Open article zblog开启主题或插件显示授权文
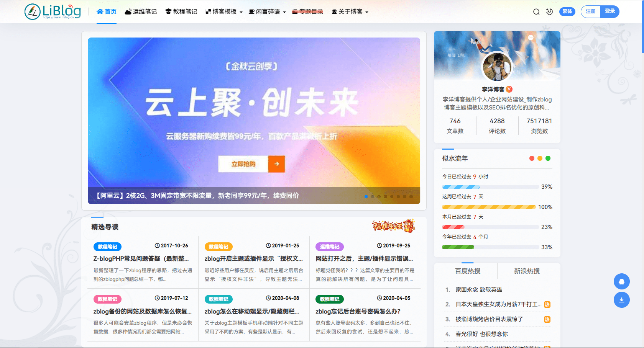This screenshot has height=348, width=644. point(254,259)
